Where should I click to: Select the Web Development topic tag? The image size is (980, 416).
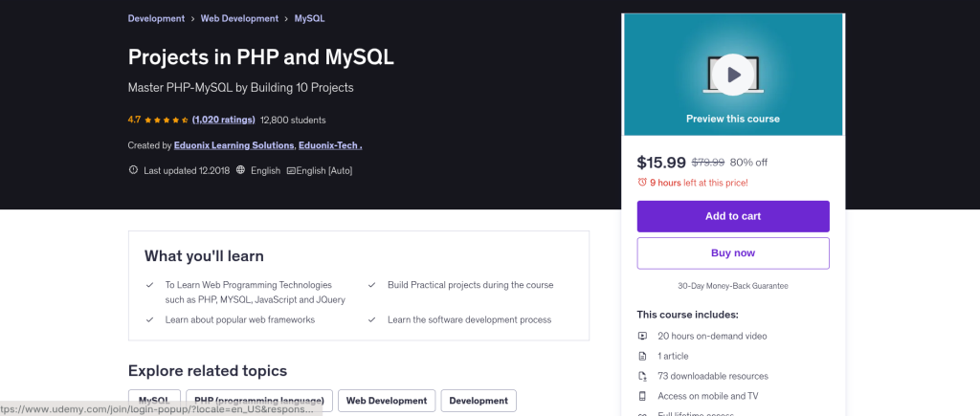click(387, 401)
